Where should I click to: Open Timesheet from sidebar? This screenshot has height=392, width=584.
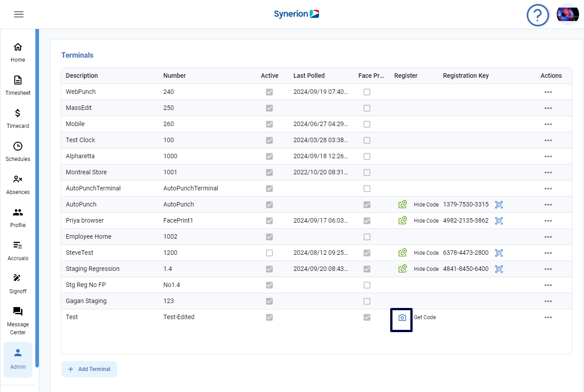[x=18, y=85]
